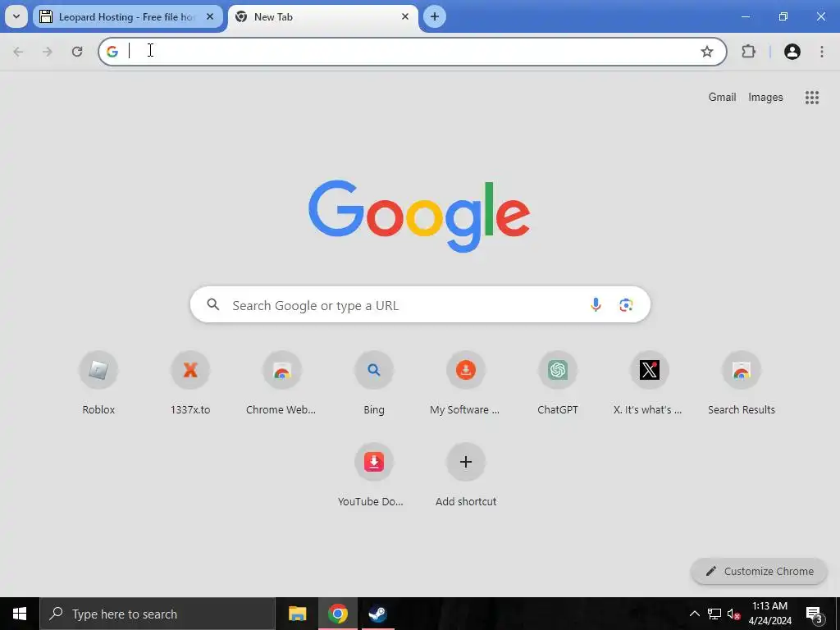Open the YouTube Do... shortcut

374,475
